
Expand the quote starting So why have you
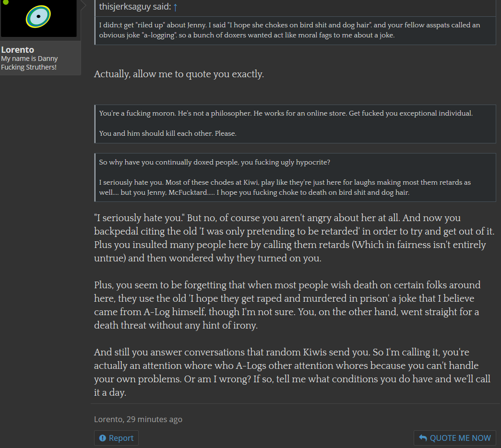point(296,177)
